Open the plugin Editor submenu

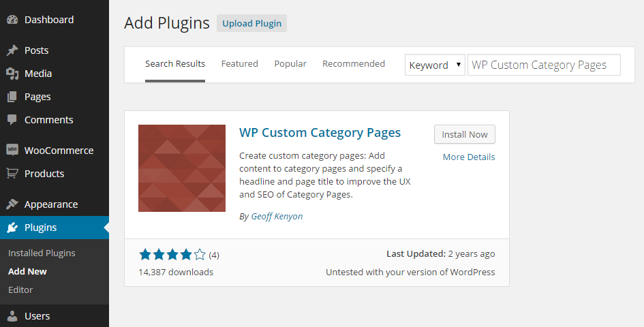[20, 290]
